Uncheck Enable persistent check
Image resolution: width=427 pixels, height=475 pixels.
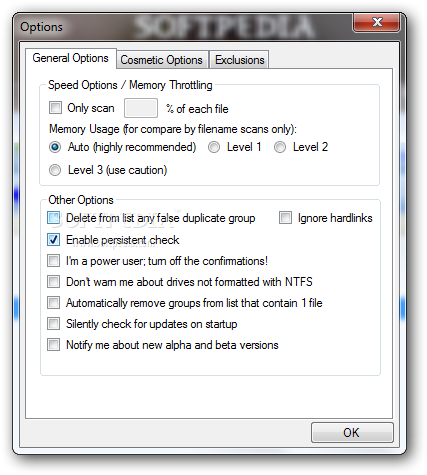[x=53, y=240]
